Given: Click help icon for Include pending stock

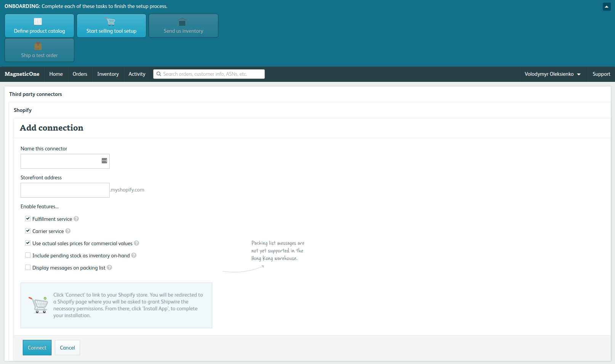Looking at the screenshot, I should (134, 255).
